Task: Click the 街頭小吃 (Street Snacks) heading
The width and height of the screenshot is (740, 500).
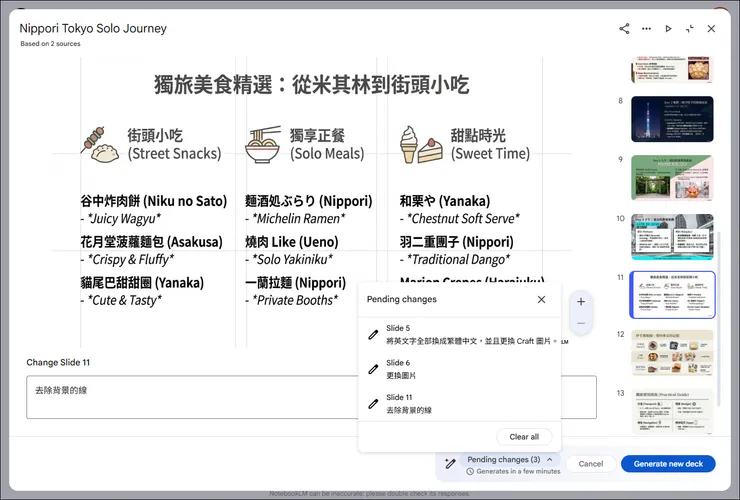Action: tap(174, 144)
